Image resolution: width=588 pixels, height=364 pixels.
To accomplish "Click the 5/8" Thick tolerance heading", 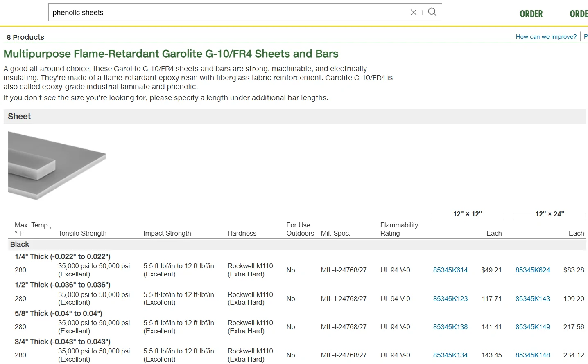I will [x=59, y=314].
